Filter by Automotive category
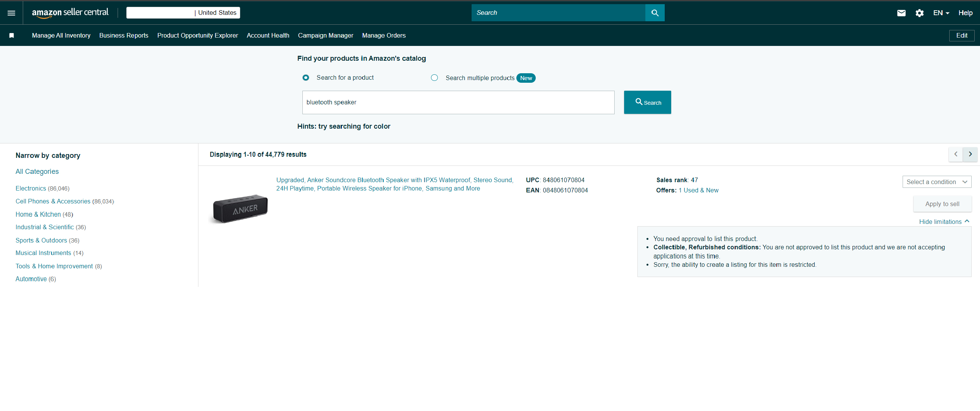980x411 pixels. [x=31, y=279]
